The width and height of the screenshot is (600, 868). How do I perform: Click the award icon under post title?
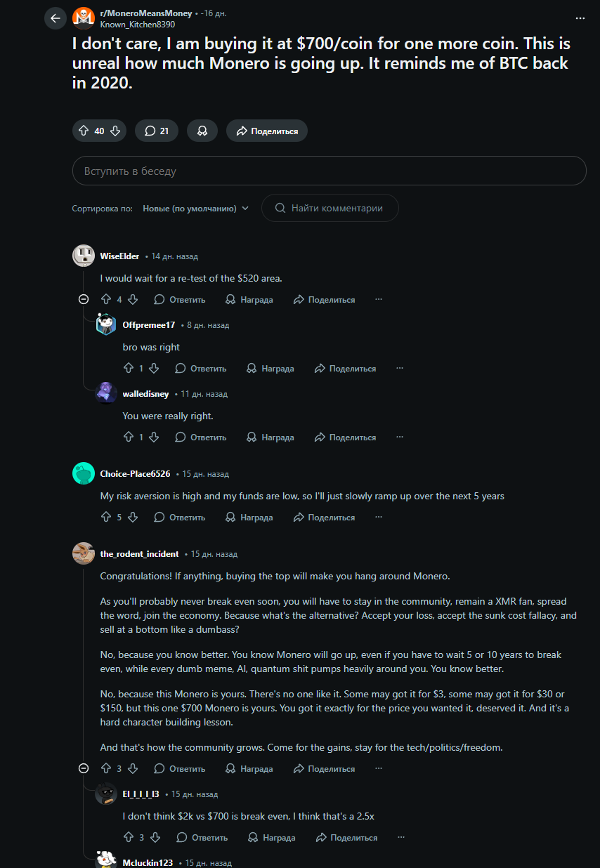[x=202, y=131]
